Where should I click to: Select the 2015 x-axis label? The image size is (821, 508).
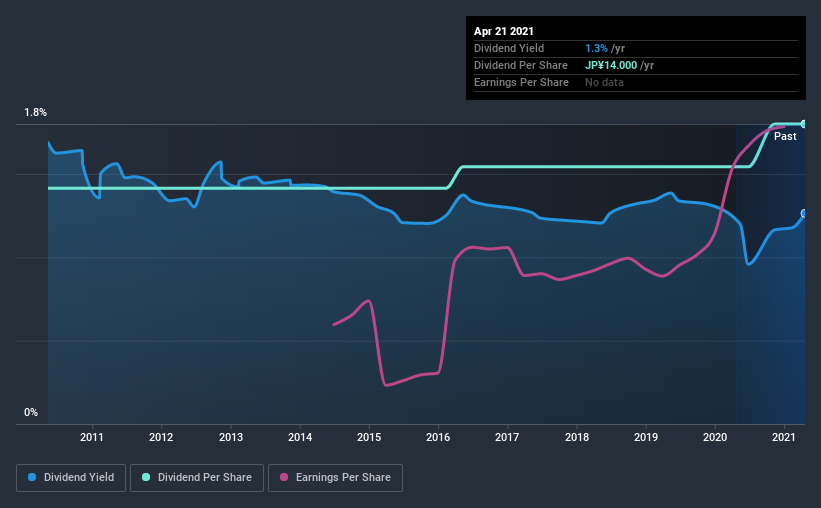point(369,437)
